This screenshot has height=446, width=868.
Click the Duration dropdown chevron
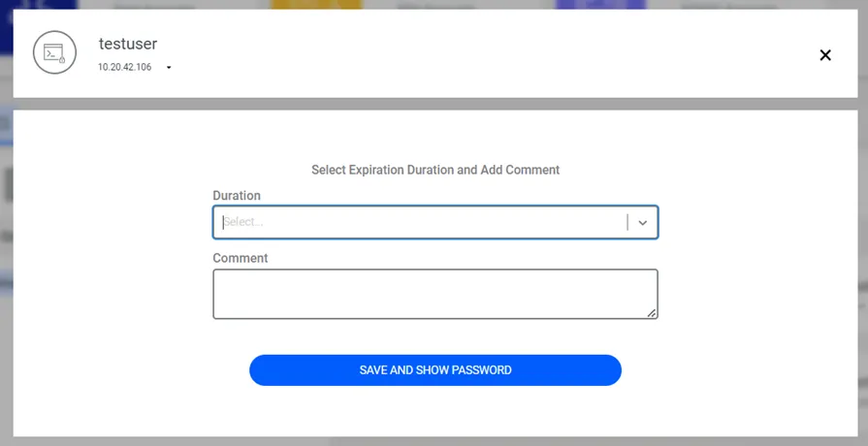click(x=643, y=222)
